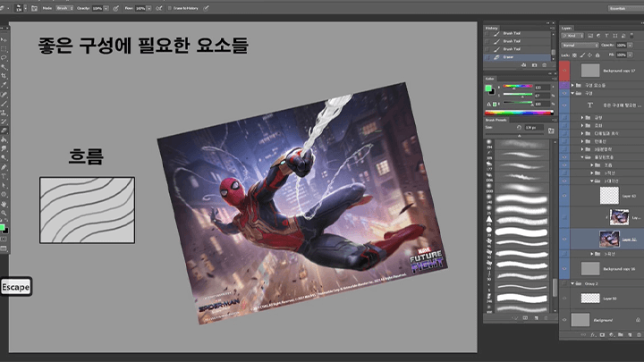
Task: Expand the 구성 요소들 group
Action: 572,86
